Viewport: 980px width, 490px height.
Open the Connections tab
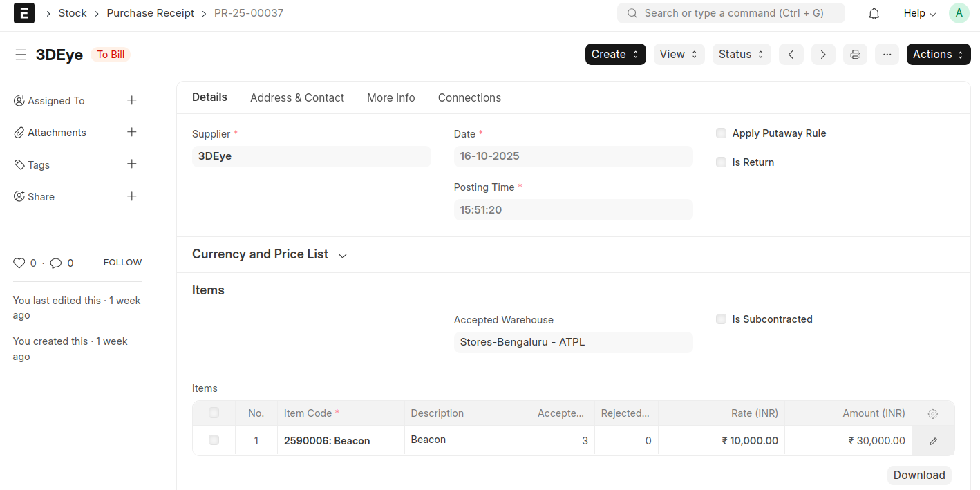coord(469,97)
